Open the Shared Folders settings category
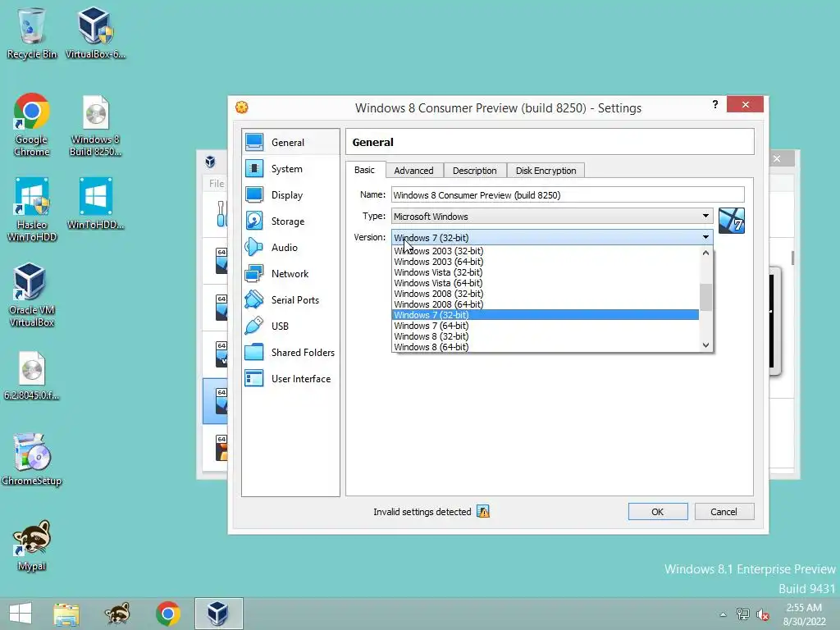The height and width of the screenshot is (630, 840). click(x=290, y=353)
